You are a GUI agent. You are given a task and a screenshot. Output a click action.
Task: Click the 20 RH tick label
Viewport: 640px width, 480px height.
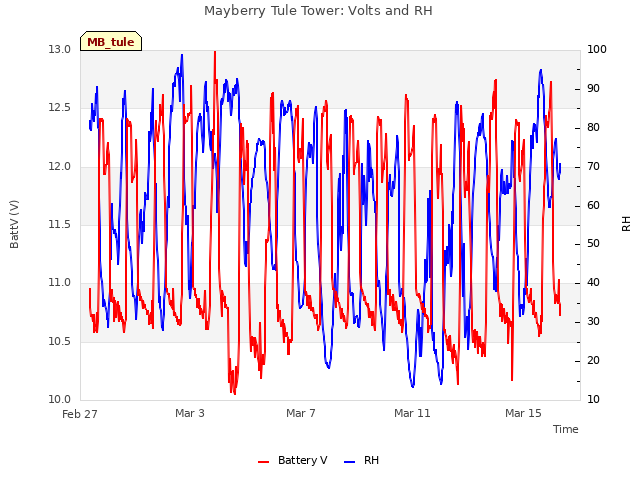coord(593,361)
